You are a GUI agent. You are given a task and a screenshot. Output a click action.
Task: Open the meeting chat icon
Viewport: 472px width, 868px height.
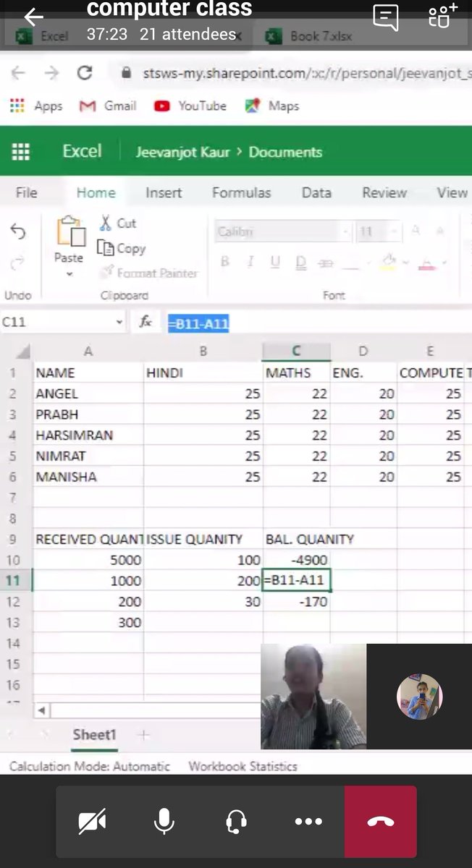[x=385, y=17]
